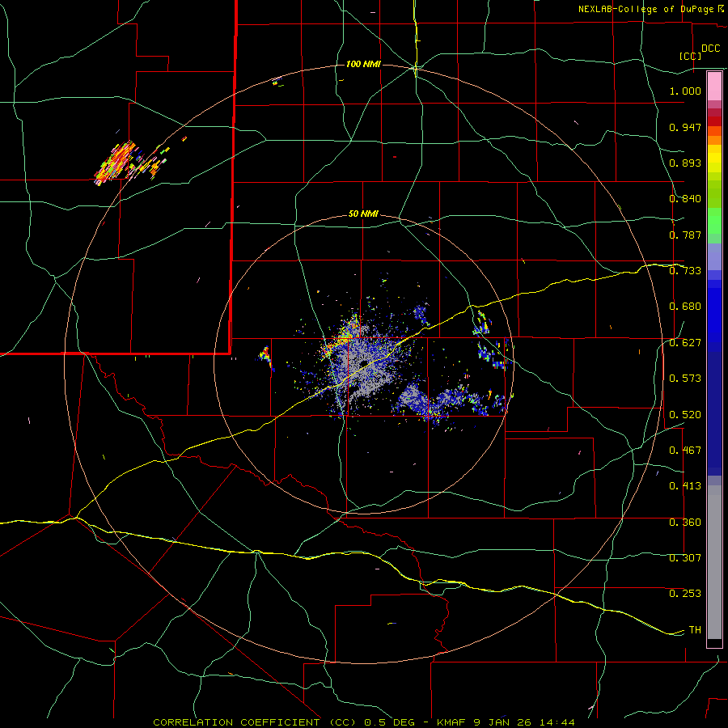This screenshot has height=728, width=728.
Task: Click the 0.840 legend value
Action: click(x=685, y=199)
